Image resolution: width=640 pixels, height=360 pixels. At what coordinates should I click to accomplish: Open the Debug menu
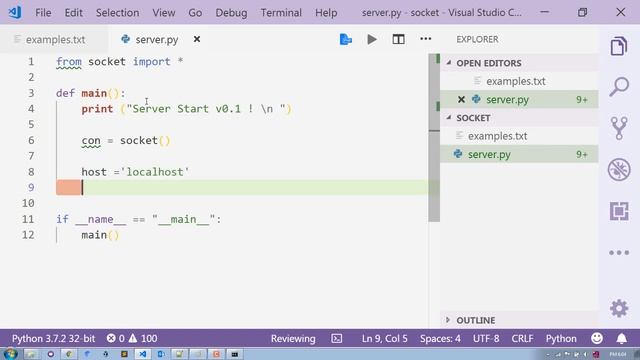pyautogui.click(x=231, y=13)
